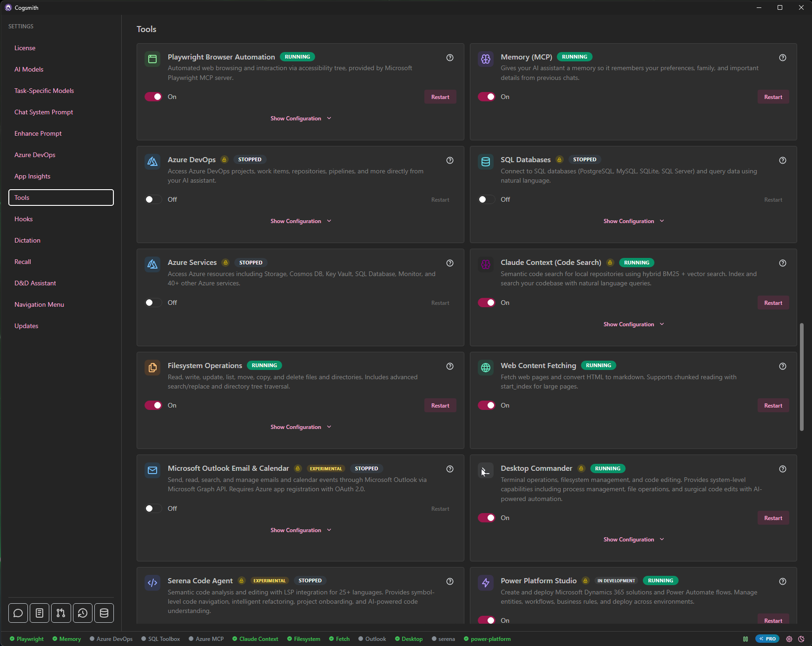Disable the Playwright Browser Automation toggle
The width and height of the screenshot is (812, 646).
point(153,97)
